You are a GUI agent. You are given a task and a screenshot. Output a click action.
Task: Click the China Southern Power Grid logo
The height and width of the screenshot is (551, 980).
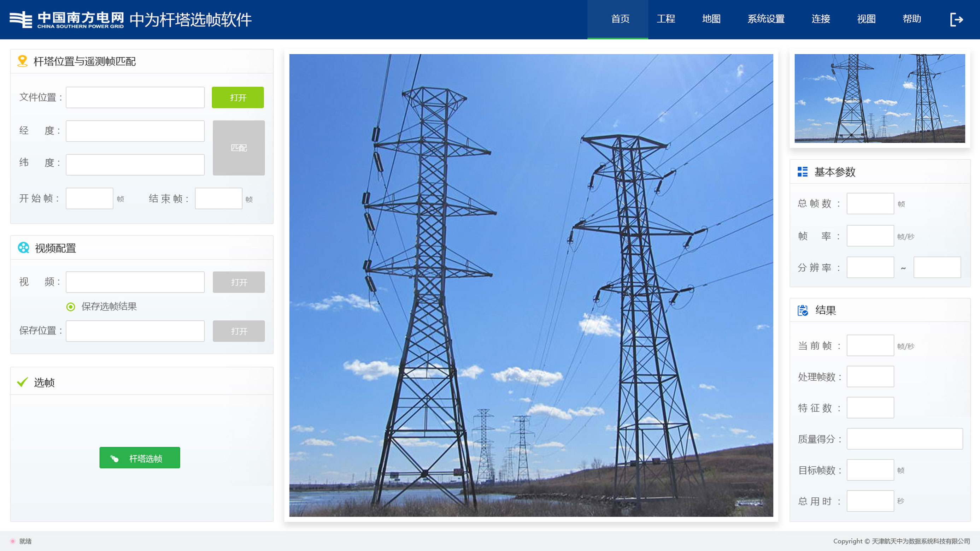66,19
